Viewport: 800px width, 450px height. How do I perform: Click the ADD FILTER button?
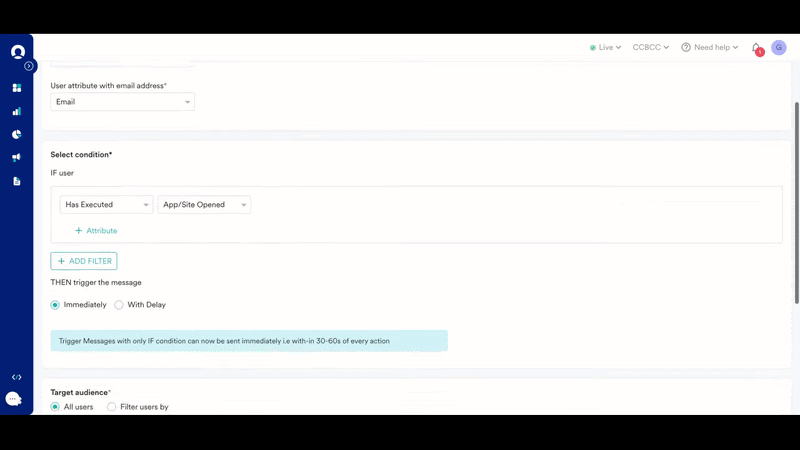click(84, 261)
